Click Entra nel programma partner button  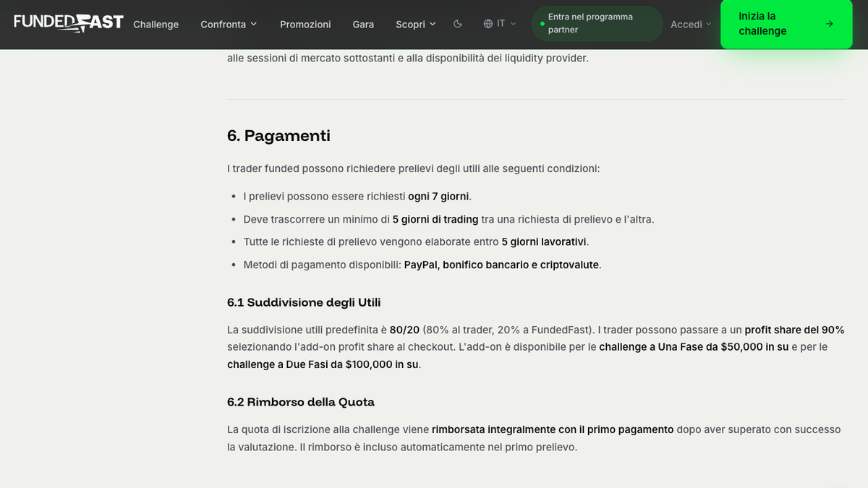597,23
